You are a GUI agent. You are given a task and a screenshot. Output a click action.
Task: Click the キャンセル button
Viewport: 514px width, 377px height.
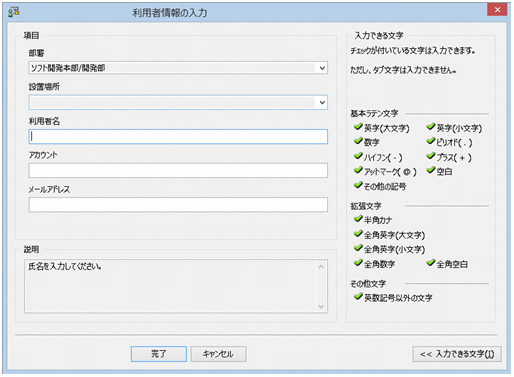[218, 354]
